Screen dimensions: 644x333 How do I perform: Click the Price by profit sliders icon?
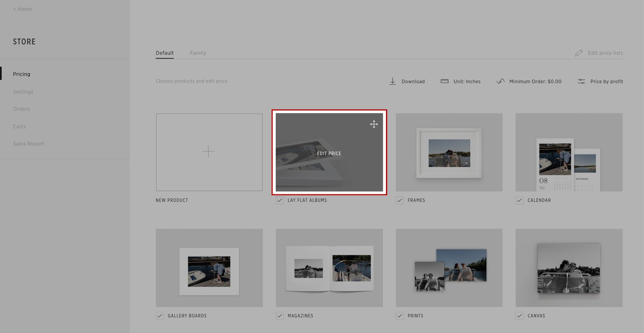coord(582,81)
